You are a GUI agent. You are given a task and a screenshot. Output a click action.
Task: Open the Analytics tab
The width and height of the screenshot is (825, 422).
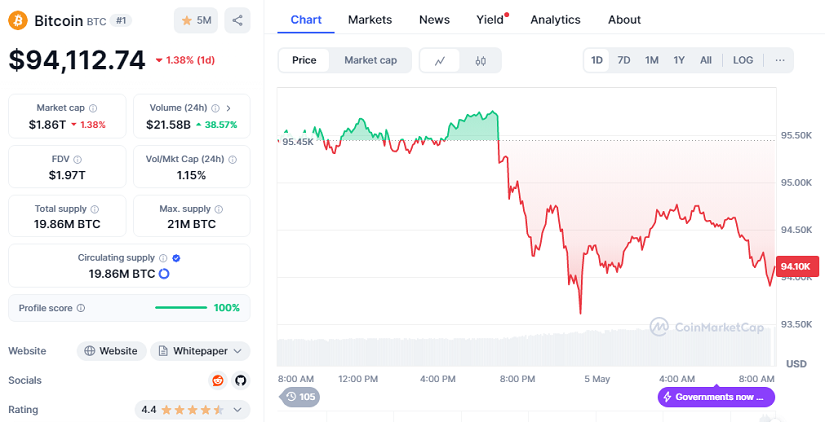point(555,19)
